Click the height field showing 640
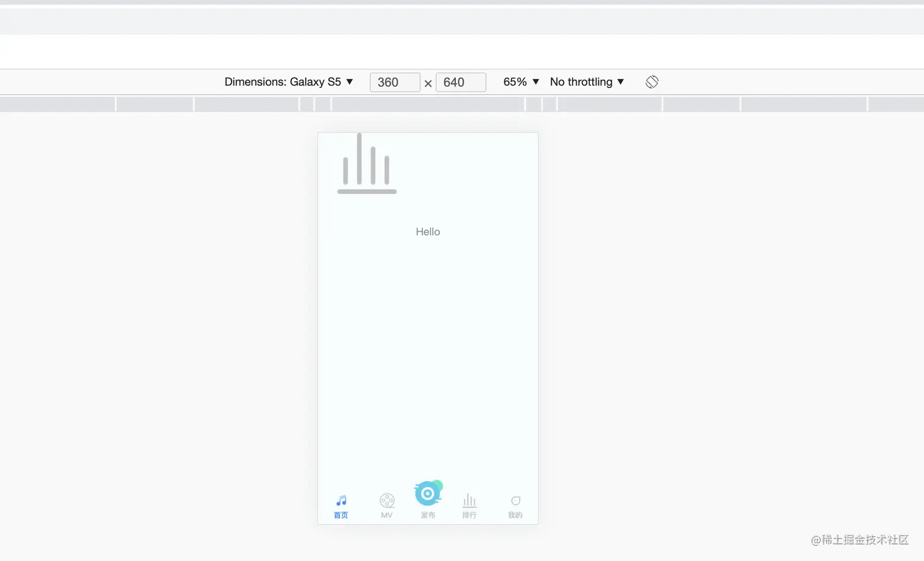Viewport: 924px width, 561px height. coord(461,82)
